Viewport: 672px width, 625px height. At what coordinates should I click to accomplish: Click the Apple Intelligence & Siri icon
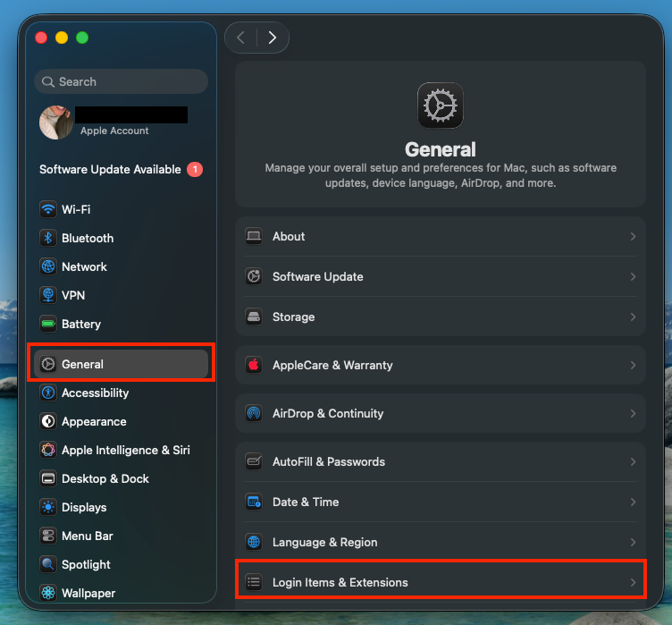point(48,450)
